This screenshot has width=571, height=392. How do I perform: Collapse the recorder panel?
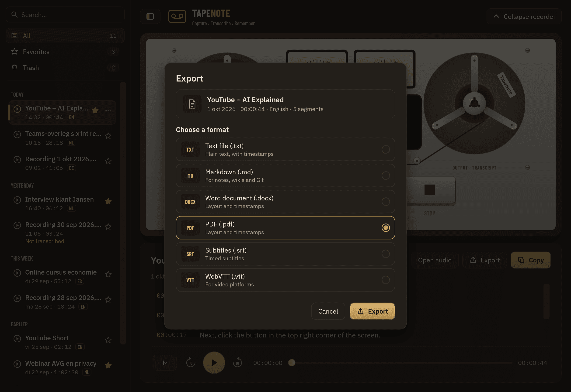tap(524, 17)
